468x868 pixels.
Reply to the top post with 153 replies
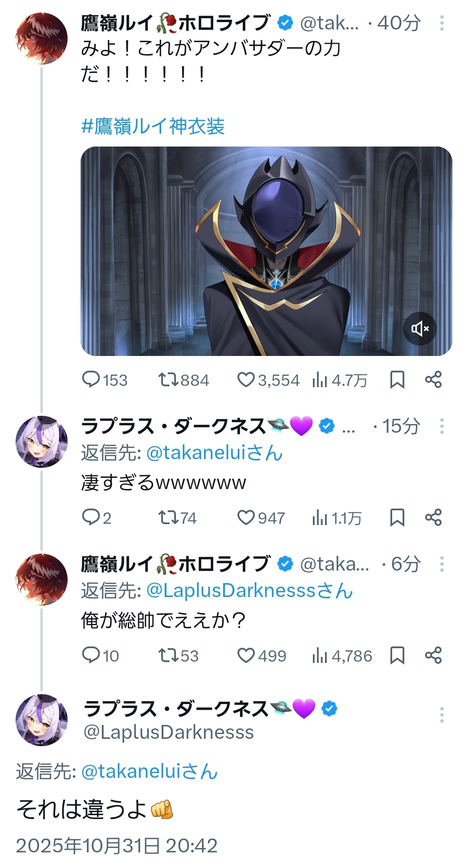click(91, 380)
